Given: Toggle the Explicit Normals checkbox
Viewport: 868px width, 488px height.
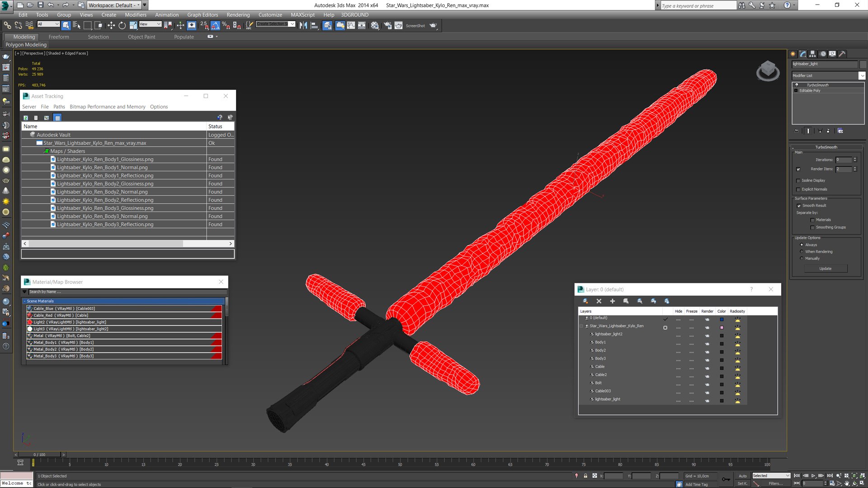Looking at the screenshot, I should 798,190.
